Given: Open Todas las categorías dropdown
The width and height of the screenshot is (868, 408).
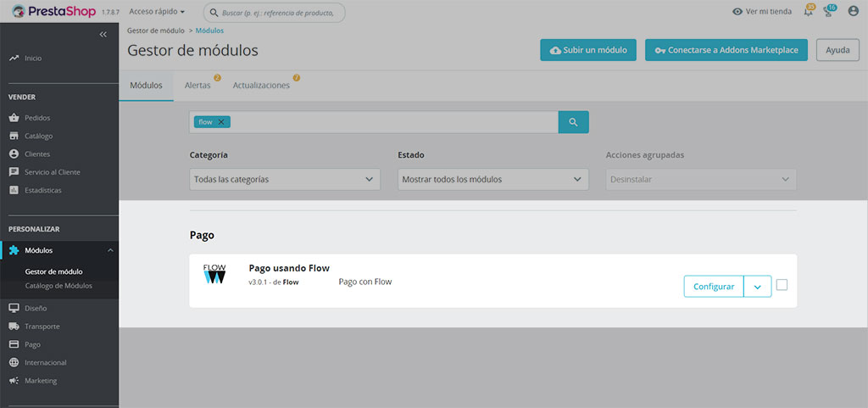Looking at the screenshot, I should (285, 179).
